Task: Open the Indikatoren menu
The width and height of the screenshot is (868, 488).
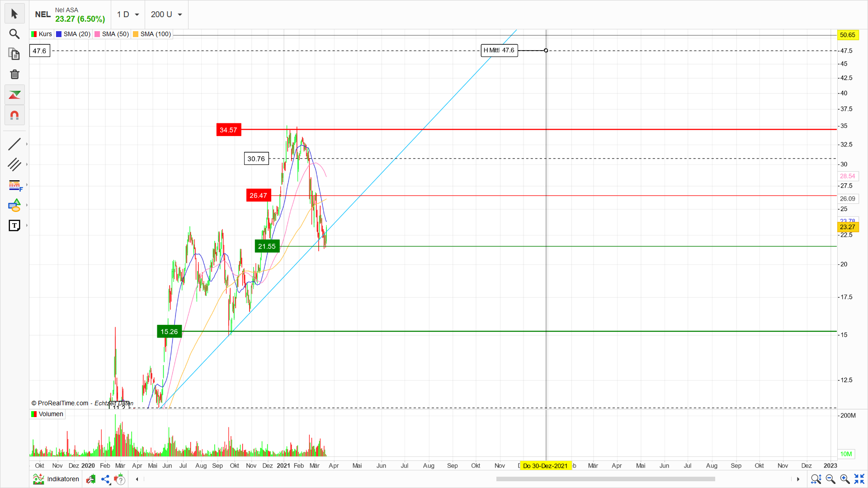Action: (55, 479)
